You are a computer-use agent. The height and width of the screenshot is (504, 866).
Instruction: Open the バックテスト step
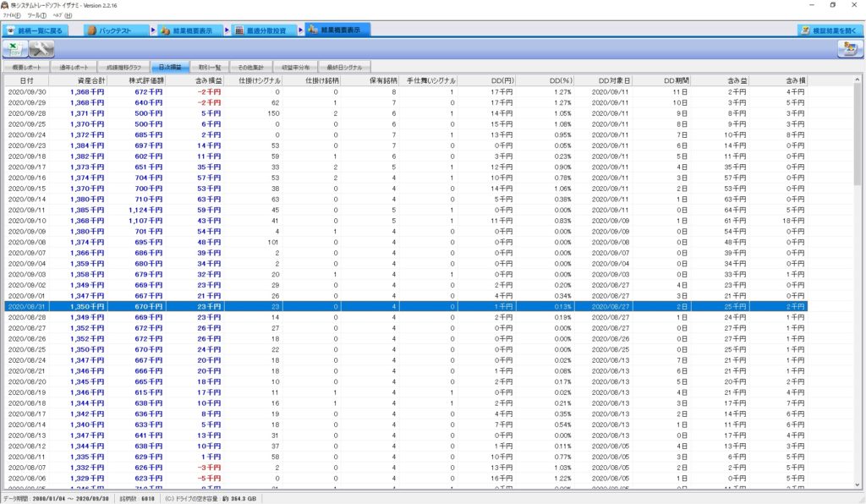[114, 30]
